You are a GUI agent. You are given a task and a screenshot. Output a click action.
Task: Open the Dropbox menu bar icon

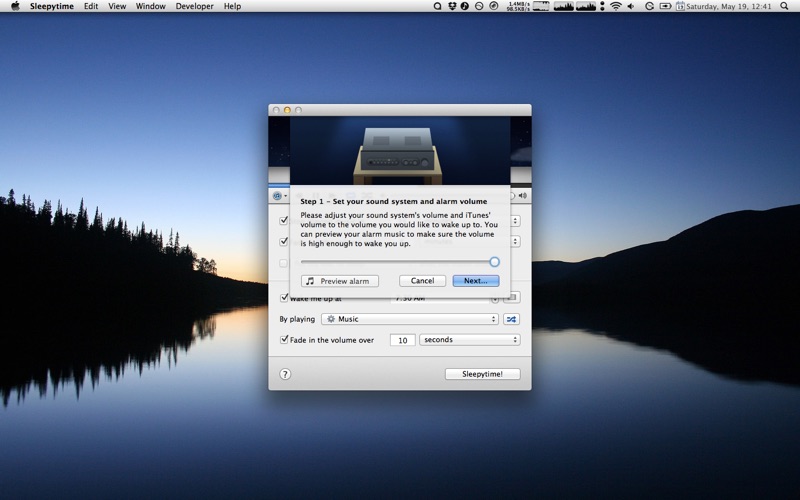pos(452,6)
